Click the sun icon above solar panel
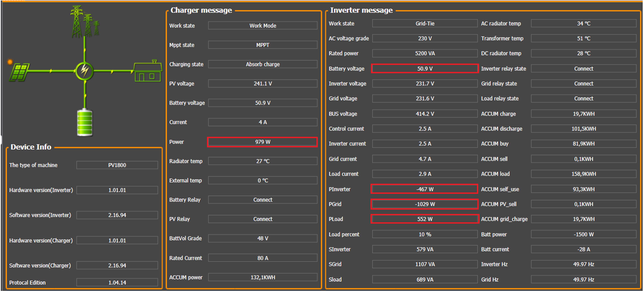The image size is (644, 291). [10, 61]
